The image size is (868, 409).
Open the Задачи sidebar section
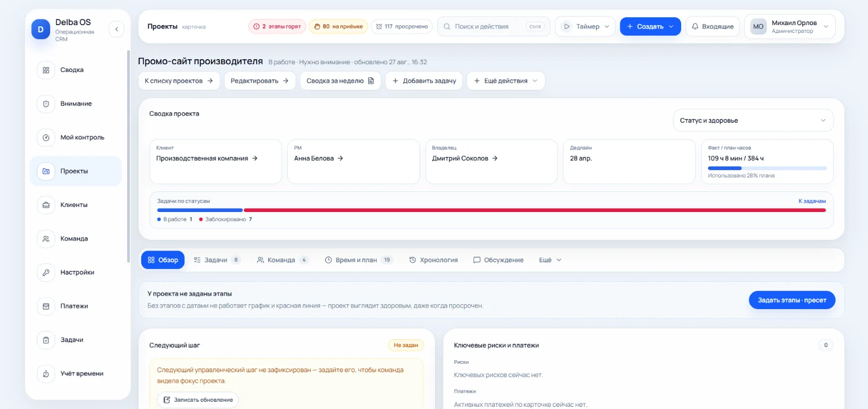[x=75, y=340]
